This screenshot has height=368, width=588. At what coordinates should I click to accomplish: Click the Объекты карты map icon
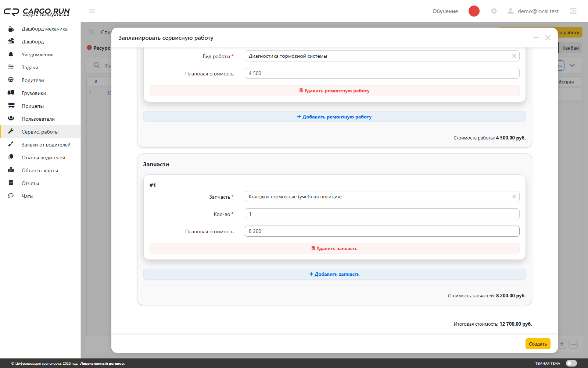[11, 170]
